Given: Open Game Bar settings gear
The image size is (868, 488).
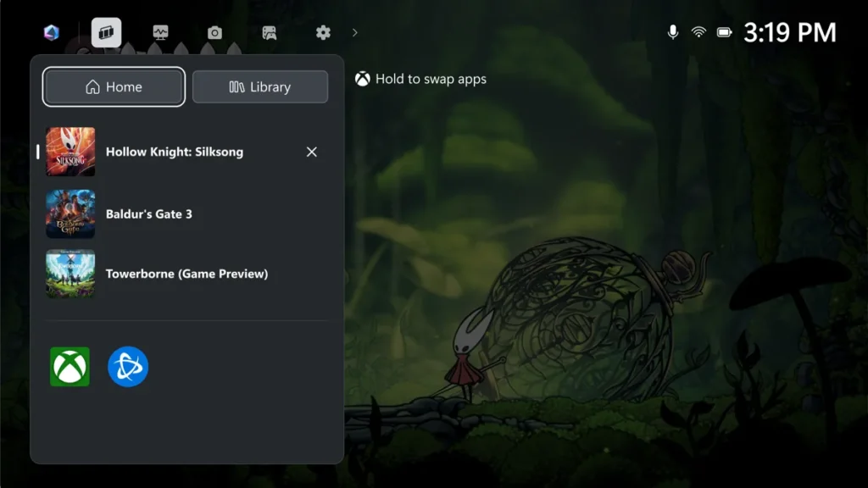Looking at the screenshot, I should [x=323, y=32].
